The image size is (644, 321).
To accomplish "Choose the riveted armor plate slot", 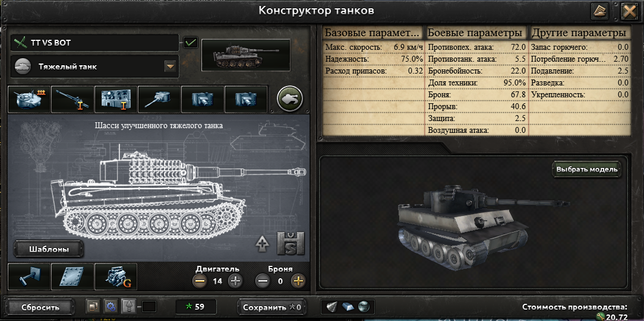I will coord(72,276).
